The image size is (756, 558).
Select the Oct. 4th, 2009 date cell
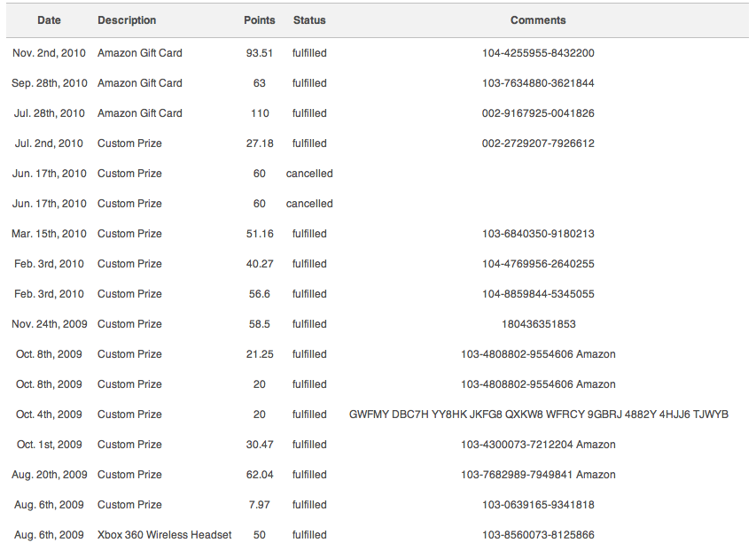49,415
